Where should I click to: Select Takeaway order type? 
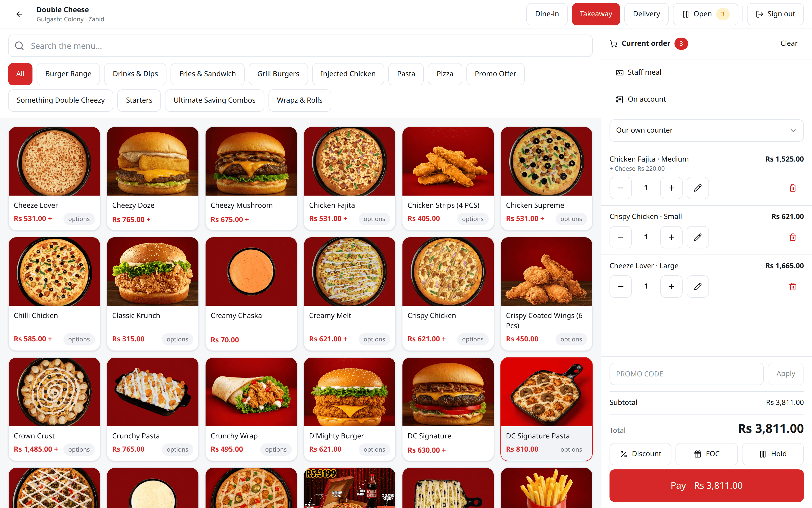(x=596, y=14)
